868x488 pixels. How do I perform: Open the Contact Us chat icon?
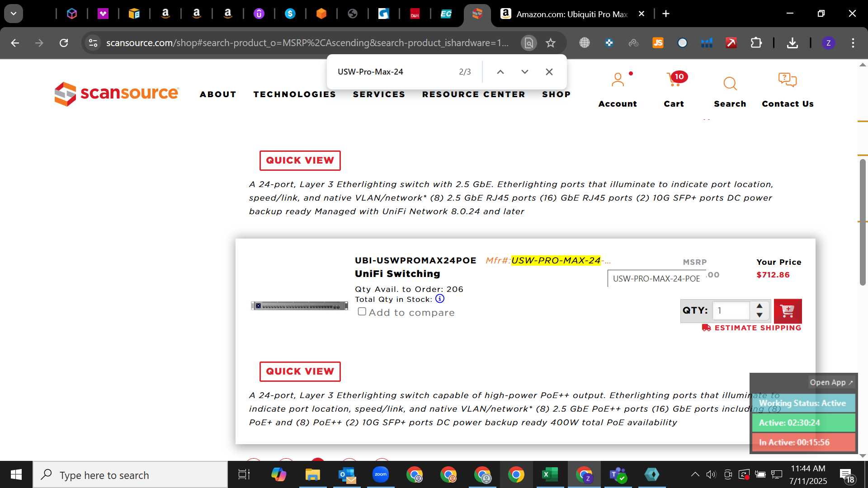[x=788, y=80]
